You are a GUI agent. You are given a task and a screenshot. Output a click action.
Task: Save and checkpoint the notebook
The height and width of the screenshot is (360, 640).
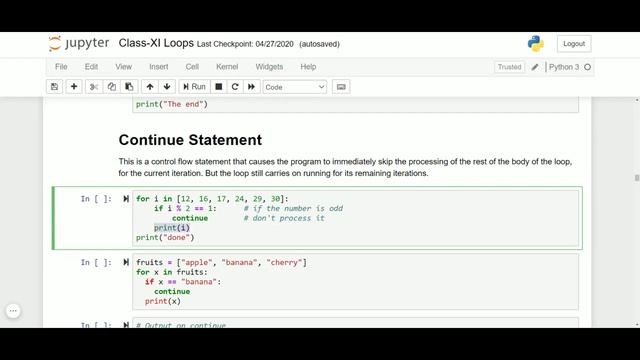pyautogui.click(x=55, y=87)
